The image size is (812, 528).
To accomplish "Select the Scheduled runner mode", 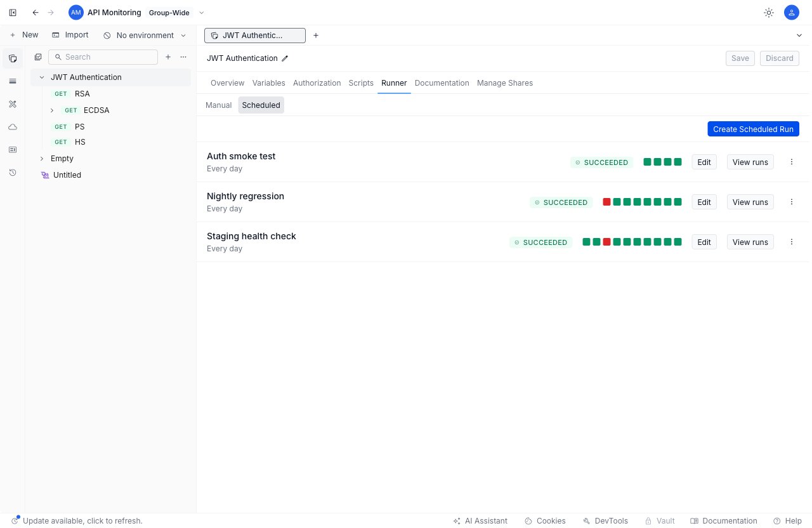I will [261, 105].
